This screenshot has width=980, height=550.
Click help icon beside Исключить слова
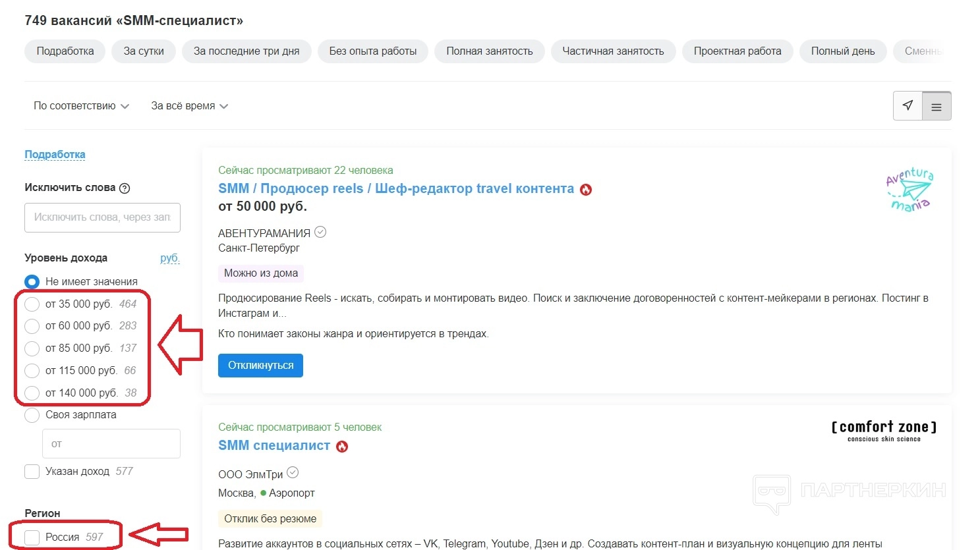[x=125, y=188]
